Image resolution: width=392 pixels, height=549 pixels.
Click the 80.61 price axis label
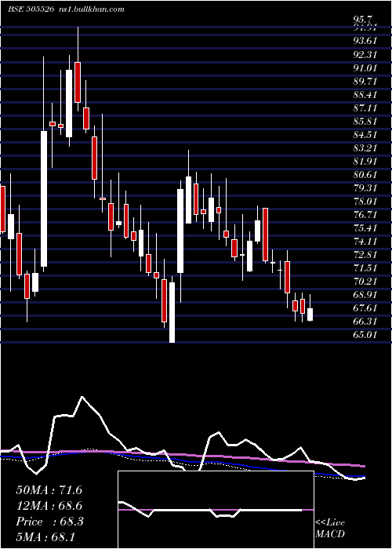pyautogui.click(x=365, y=175)
